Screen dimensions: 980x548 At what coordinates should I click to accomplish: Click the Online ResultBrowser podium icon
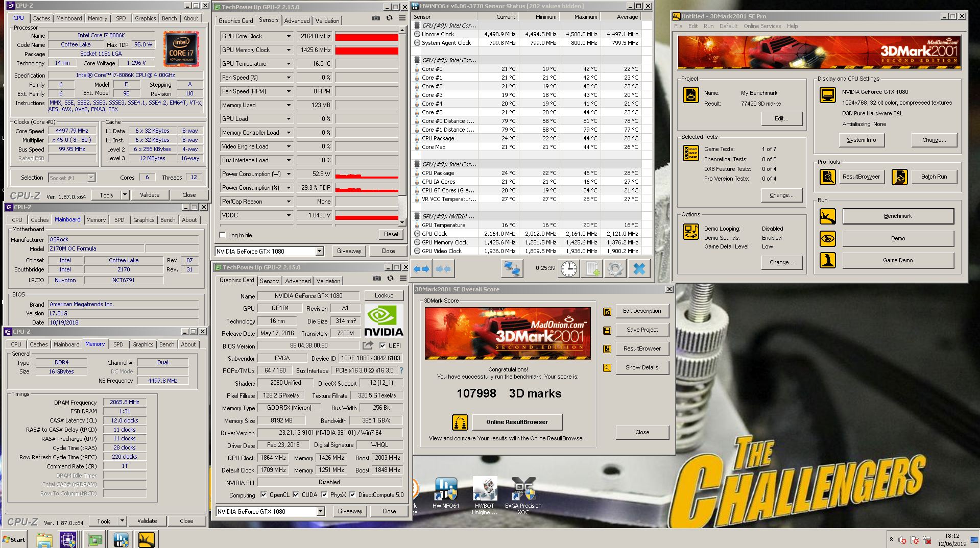point(460,422)
